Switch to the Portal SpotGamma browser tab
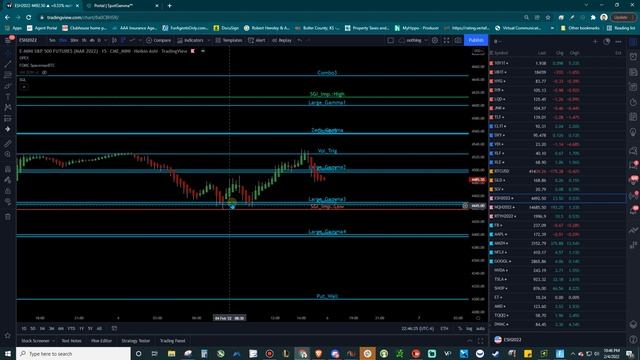Image resolution: width=640 pixels, height=360 pixels. pyautogui.click(x=122, y=6)
